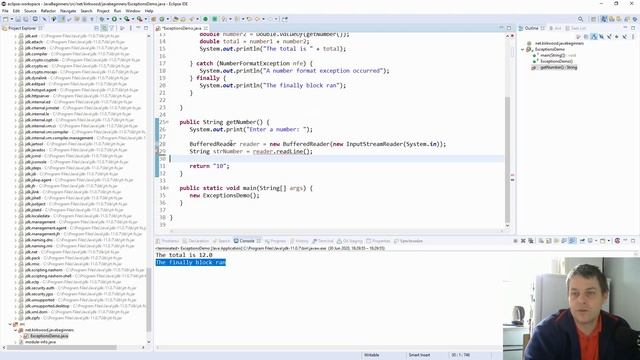The width and height of the screenshot is (640, 360).
Task: Toggle Link with Editor in Project Explorer
Action: [104, 28]
